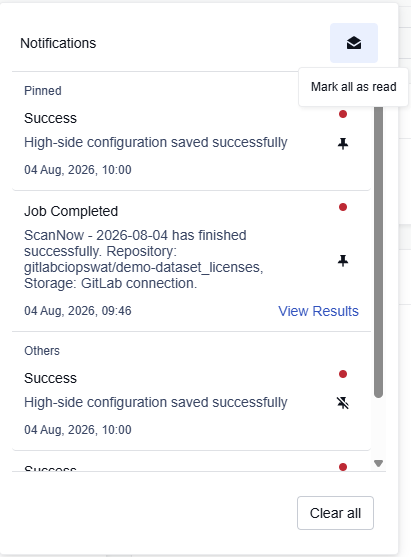
Task: Click the mark all as read envelope icon
Action: (354, 43)
